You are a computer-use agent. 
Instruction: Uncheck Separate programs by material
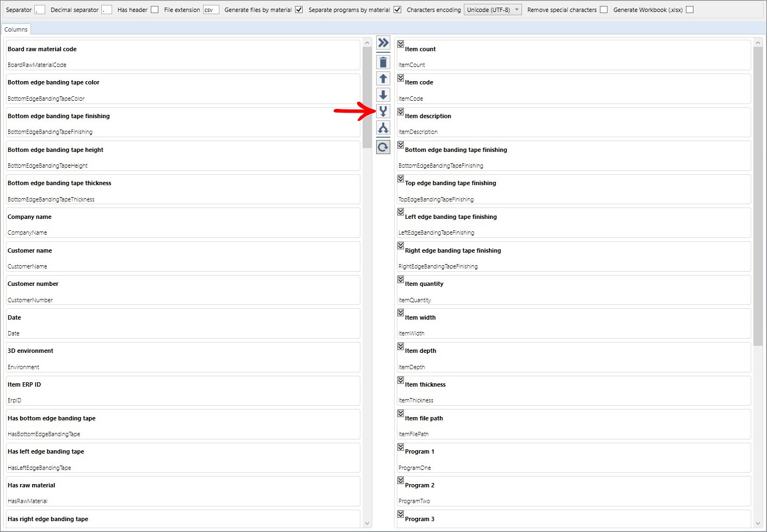click(x=397, y=10)
